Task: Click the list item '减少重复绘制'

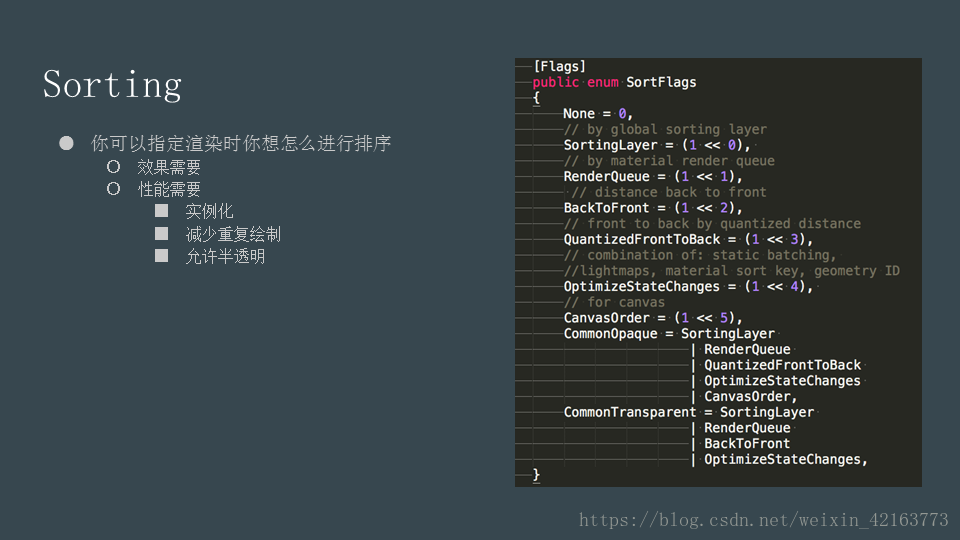Action: tap(233, 234)
